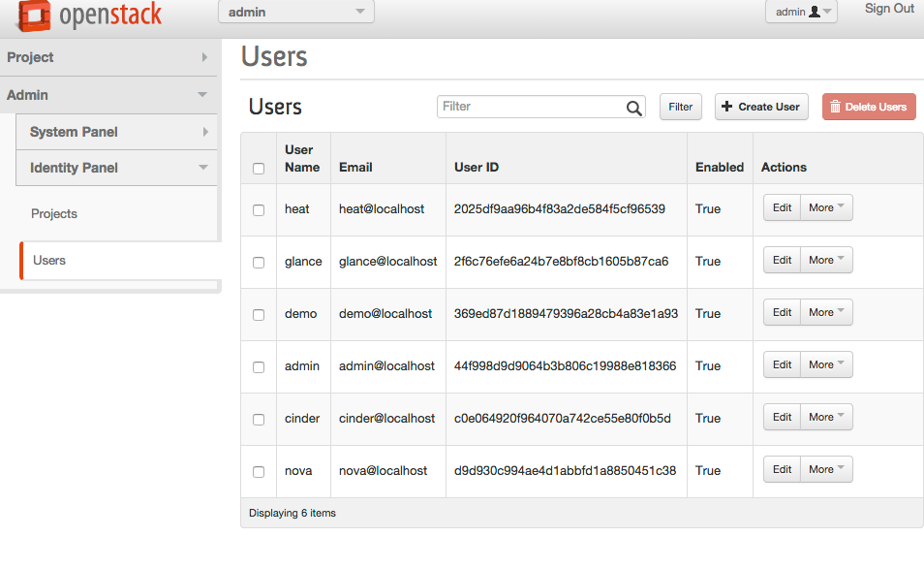Click user ID 2025df9aa96b4f83a2de584f5cf96539
924x568 pixels.
(559, 208)
